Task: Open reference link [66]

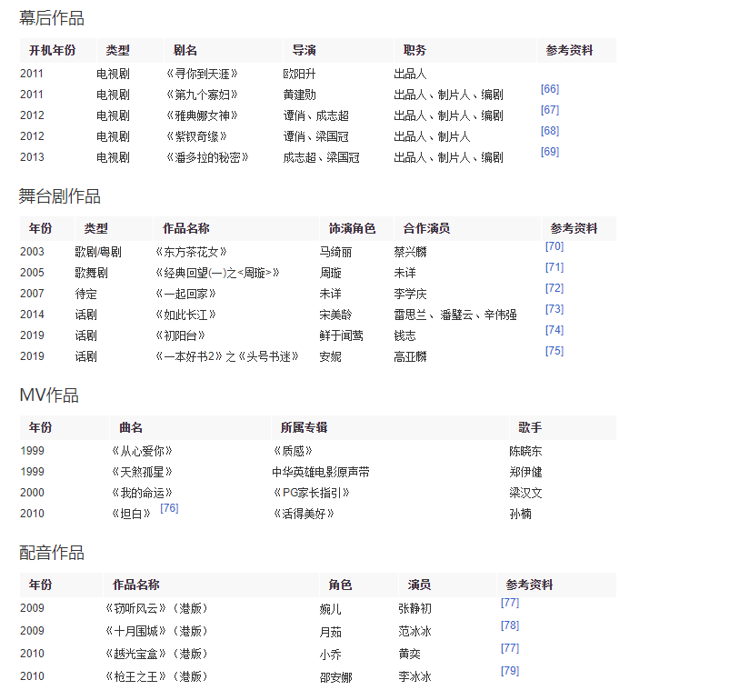Action: pyautogui.click(x=549, y=89)
